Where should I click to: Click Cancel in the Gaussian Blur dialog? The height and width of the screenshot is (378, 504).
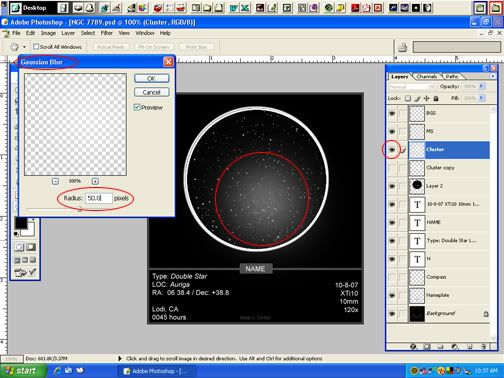point(151,92)
